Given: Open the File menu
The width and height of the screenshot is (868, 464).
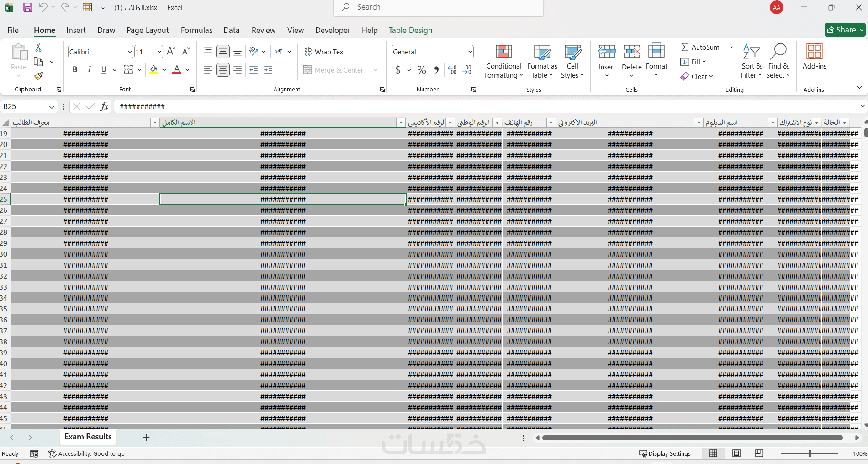Looking at the screenshot, I should (x=13, y=30).
